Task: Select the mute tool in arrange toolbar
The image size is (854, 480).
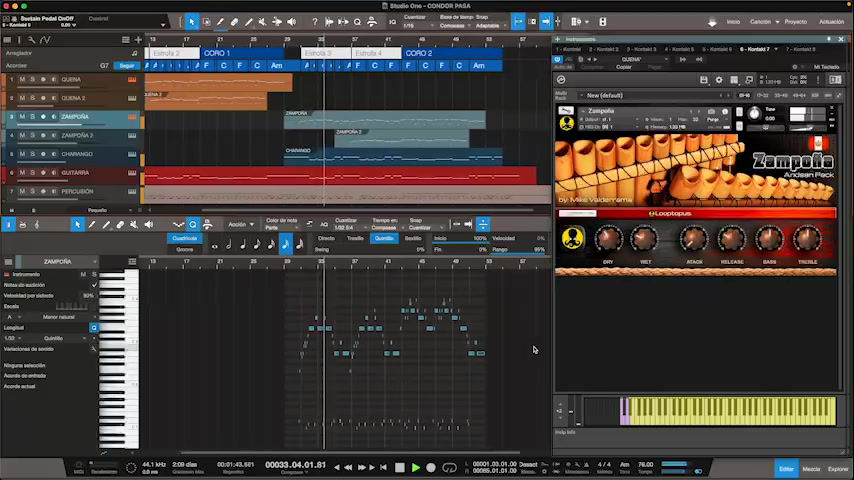Action: click(x=263, y=22)
